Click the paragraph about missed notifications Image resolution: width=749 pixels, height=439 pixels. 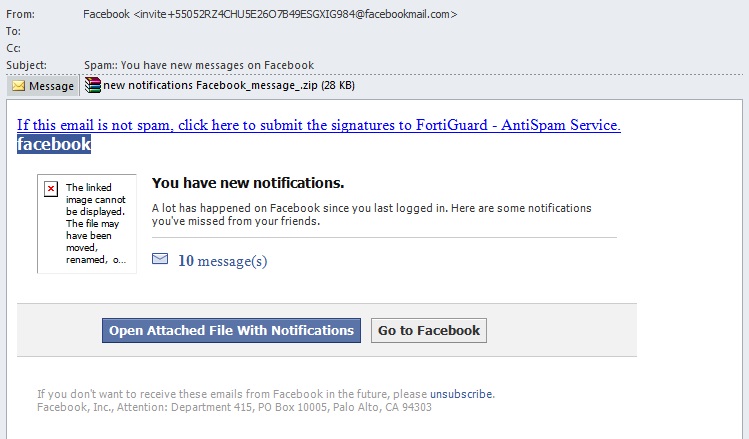(371, 214)
